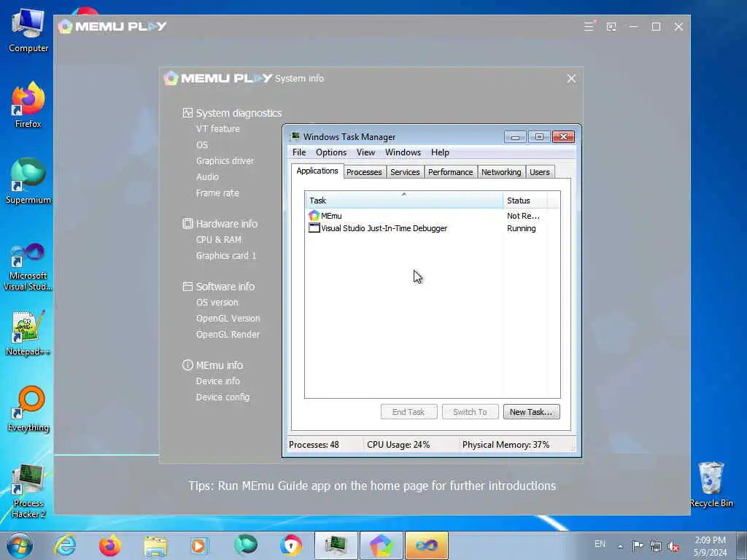Launch Notepad++ from the desktop
Screen dimensions: 747x560
[x=28, y=333]
